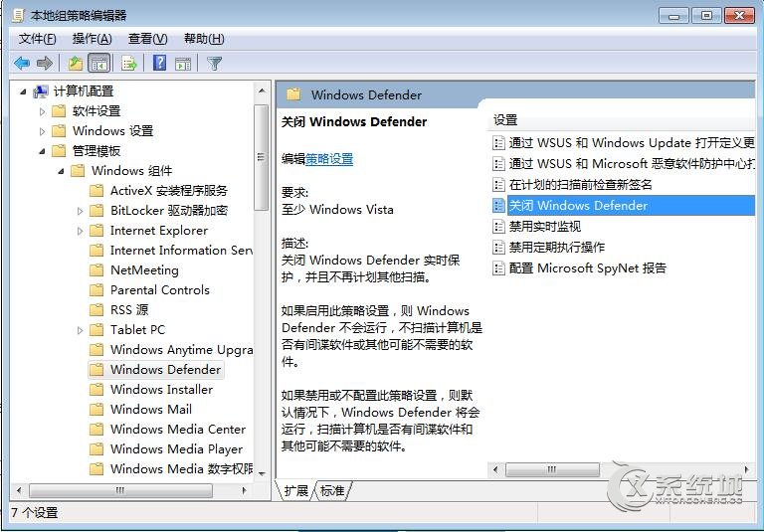This screenshot has height=532, width=764.
Task: Click the 计算机配置 computer icon
Action: [41, 91]
